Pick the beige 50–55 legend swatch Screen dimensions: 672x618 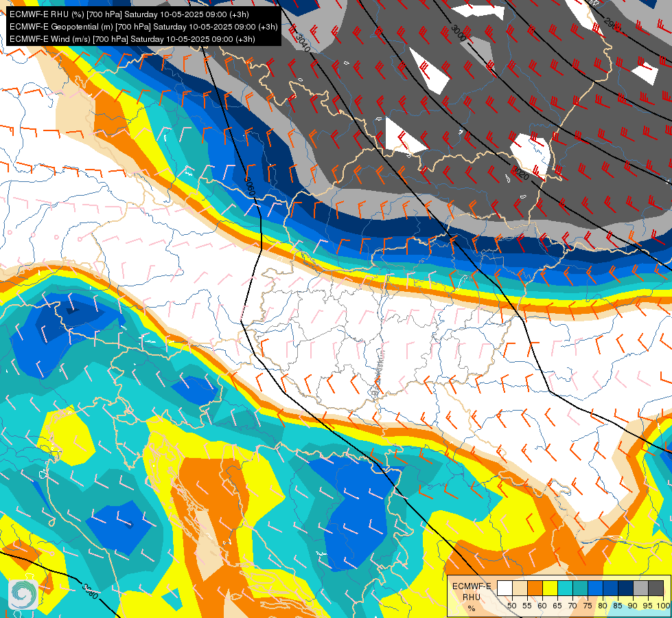[520, 588]
